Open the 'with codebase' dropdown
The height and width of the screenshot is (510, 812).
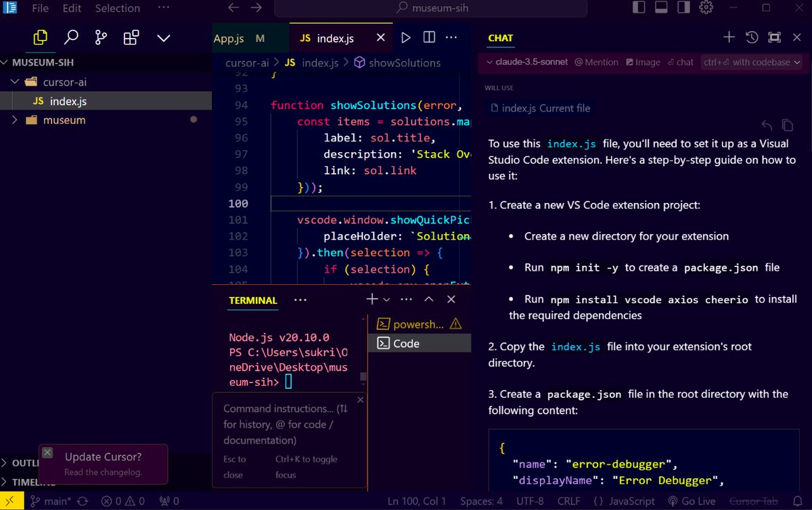(x=751, y=62)
